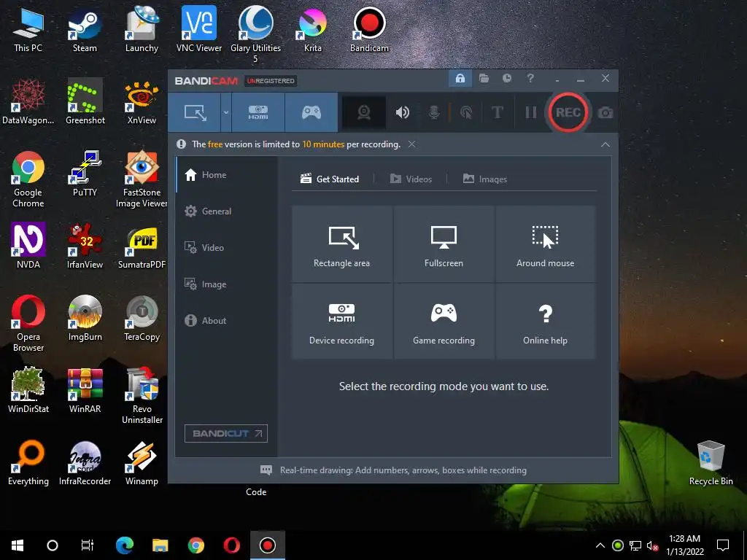747x560 pixels.
Task: Take a screenshot with camera icon
Action: click(x=605, y=113)
